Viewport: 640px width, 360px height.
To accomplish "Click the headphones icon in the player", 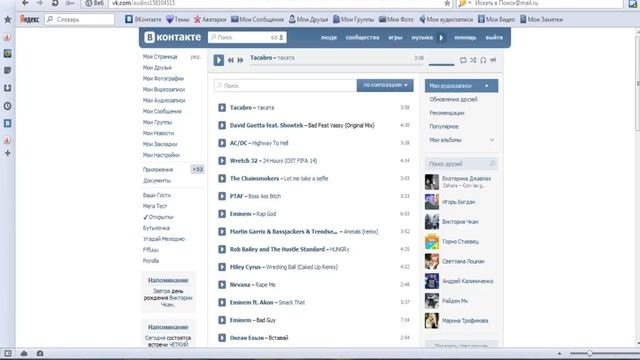I will click(x=483, y=60).
